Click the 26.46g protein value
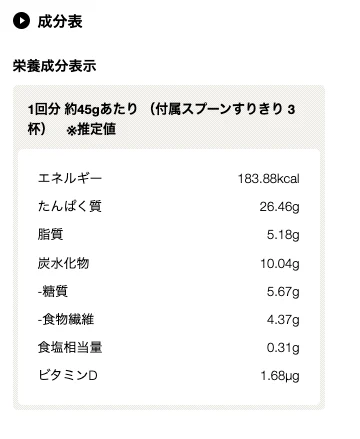The image size is (360, 439). click(279, 207)
